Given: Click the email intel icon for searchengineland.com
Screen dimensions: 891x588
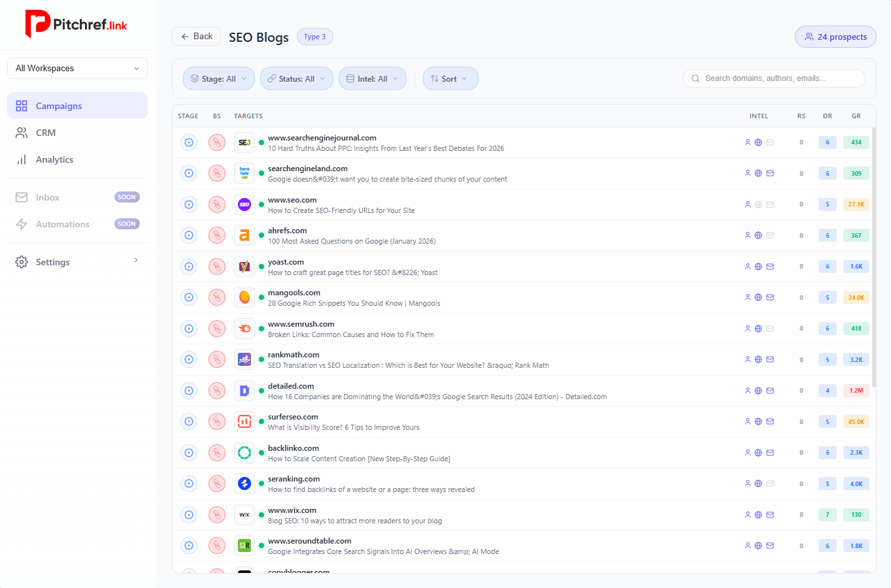Looking at the screenshot, I should click(770, 174).
